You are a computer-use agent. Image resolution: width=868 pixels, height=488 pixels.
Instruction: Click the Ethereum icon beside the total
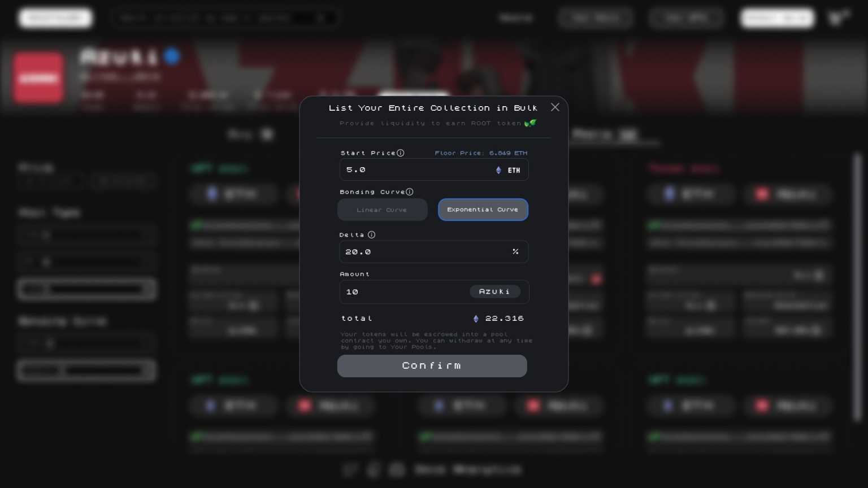click(476, 319)
